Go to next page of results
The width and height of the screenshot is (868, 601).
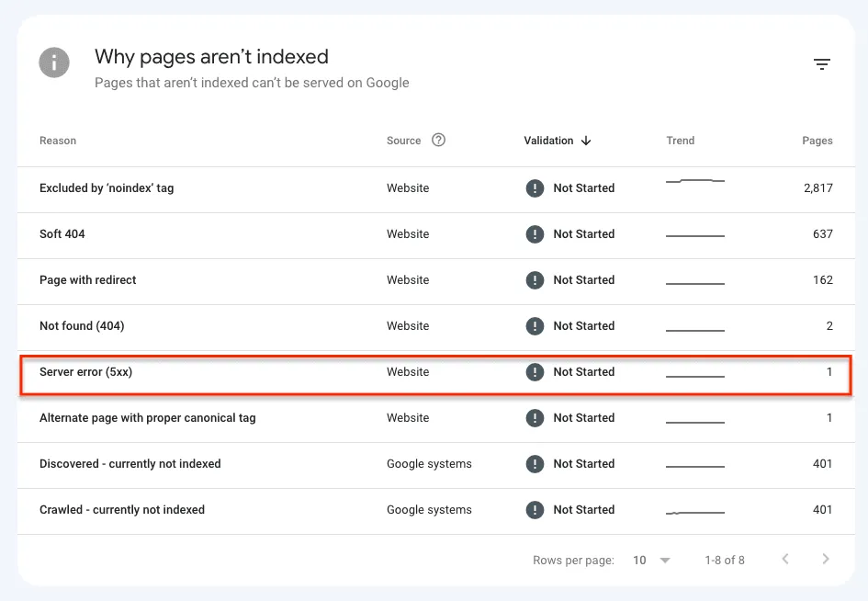coord(826,559)
